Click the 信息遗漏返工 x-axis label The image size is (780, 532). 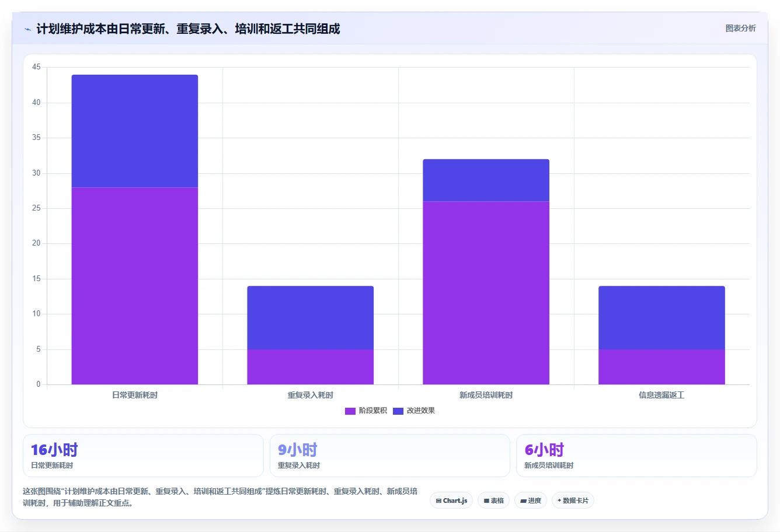coord(661,395)
